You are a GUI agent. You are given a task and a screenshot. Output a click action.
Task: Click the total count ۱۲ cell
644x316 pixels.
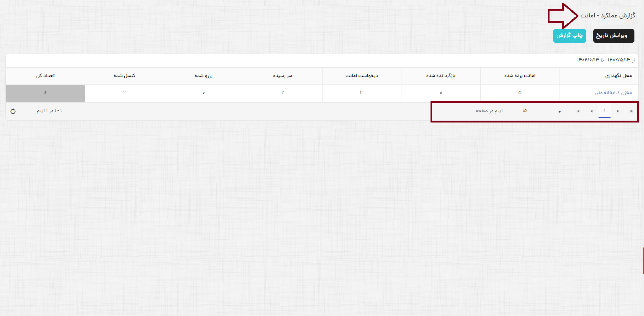45,93
